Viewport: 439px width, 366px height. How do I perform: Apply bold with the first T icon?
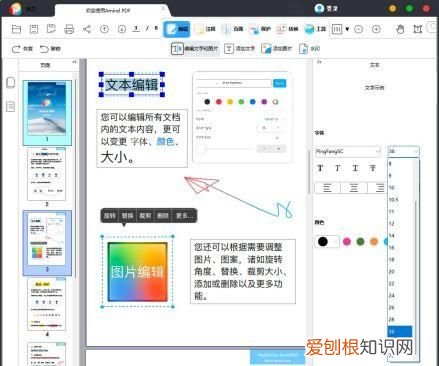320,168
